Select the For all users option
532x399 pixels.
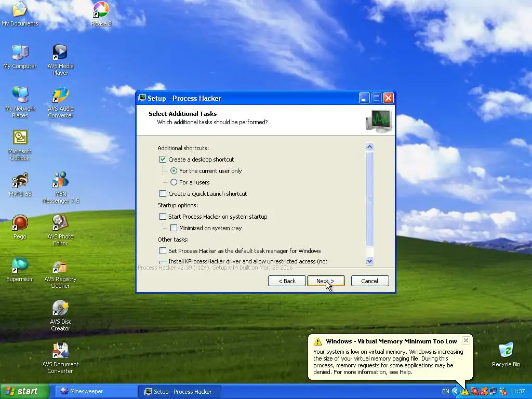coord(174,182)
